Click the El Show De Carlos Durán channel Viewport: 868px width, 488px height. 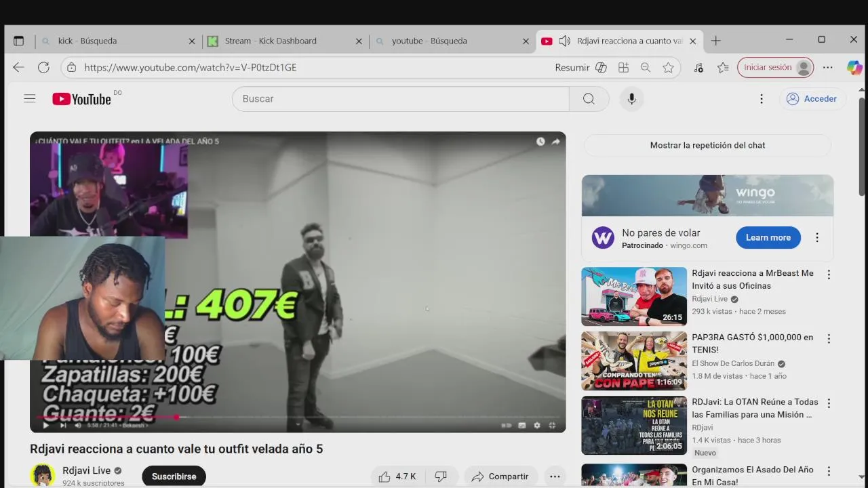[x=733, y=363]
